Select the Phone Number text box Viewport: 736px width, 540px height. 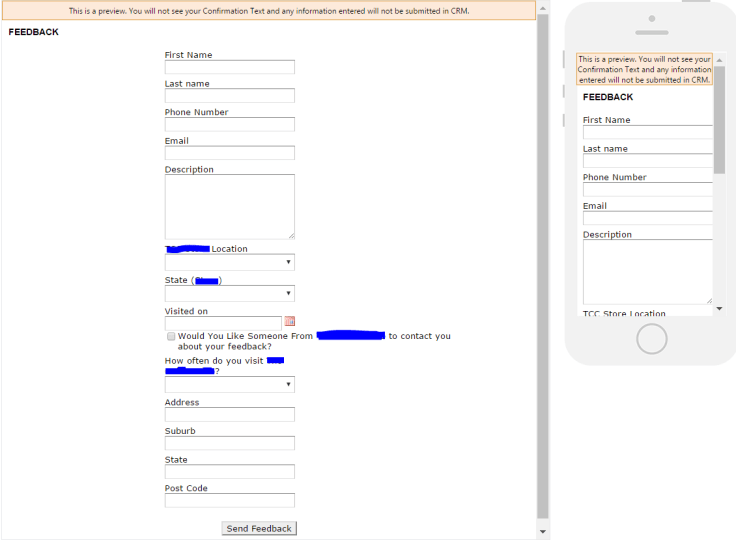[229, 125]
